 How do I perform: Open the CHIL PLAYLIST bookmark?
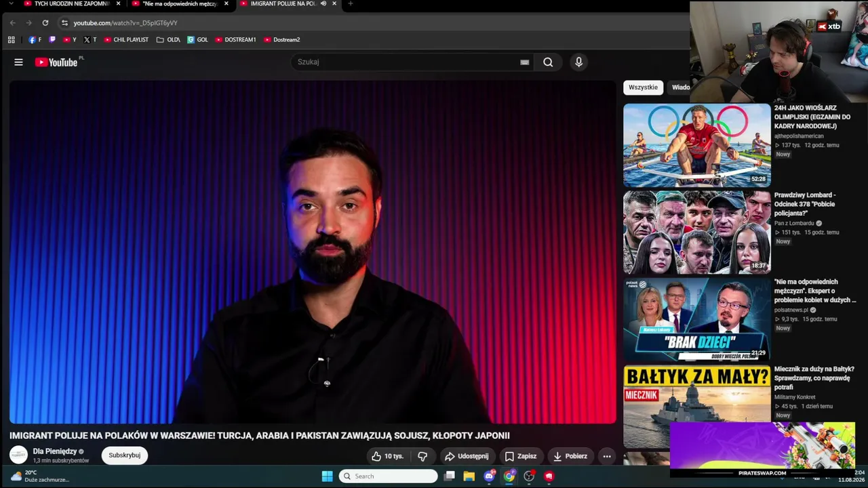click(x=126, y=40)
